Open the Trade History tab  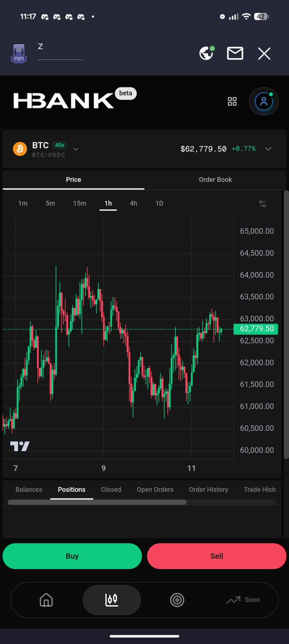tap(260, 489)
